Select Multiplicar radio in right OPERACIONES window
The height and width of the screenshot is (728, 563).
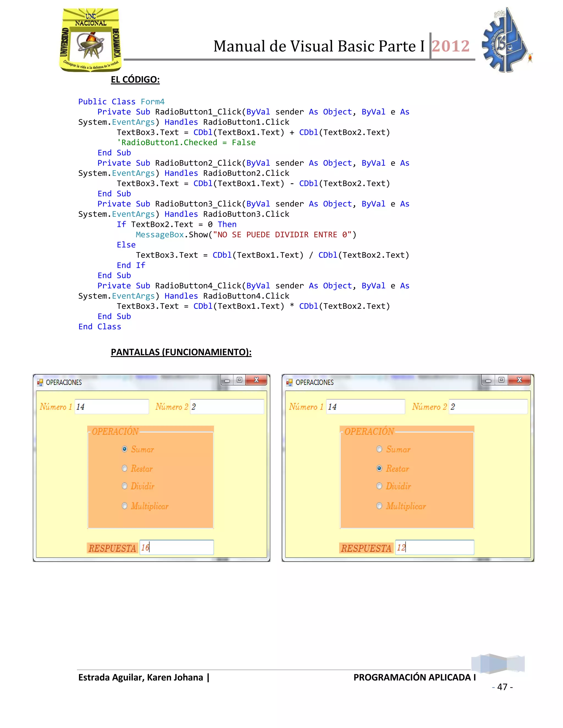coord(379,506)
